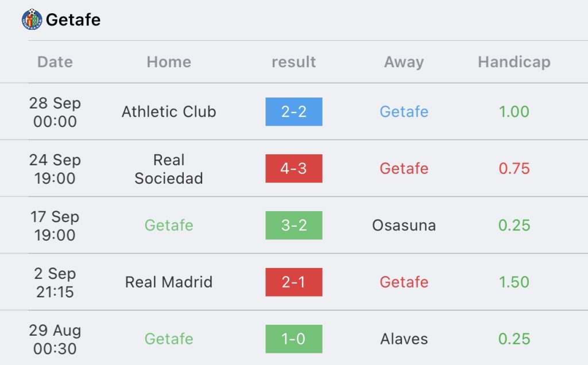The width and height of the screenshot is (588, 365).
Task: Open the green 1-0 result badge
Action: coord(293,339)
